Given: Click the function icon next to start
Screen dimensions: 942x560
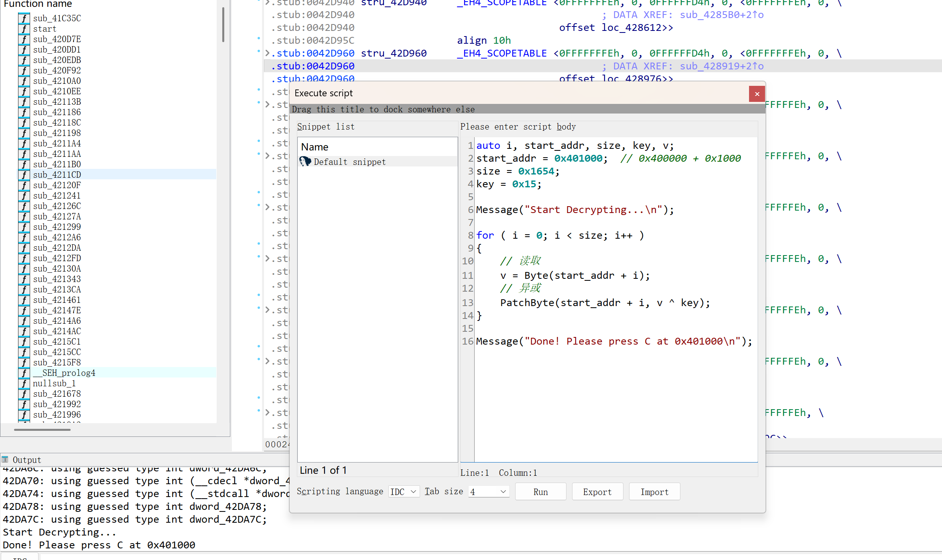Looking at the screenshot, I should coord(24,29).
